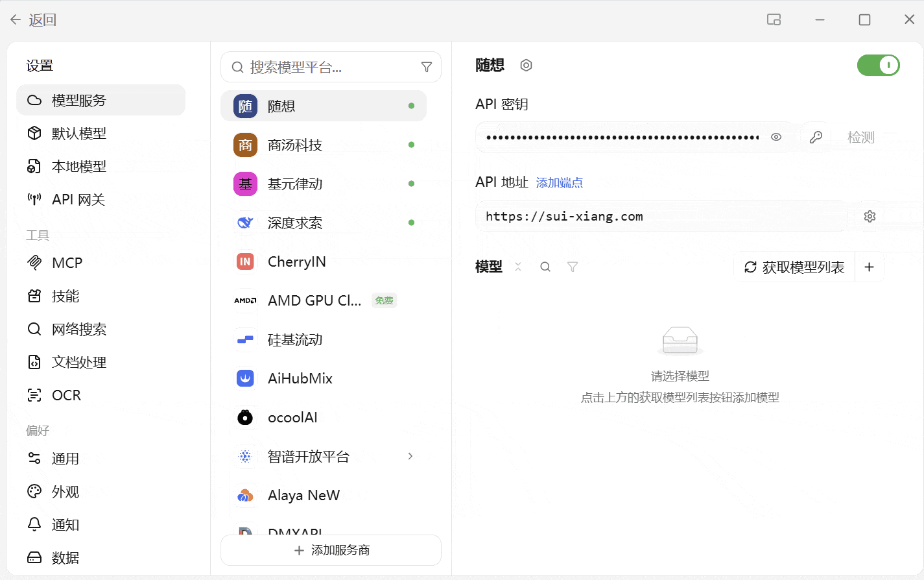Click the 文档处理 file icon
924x580 pixels.
point(34,362)
